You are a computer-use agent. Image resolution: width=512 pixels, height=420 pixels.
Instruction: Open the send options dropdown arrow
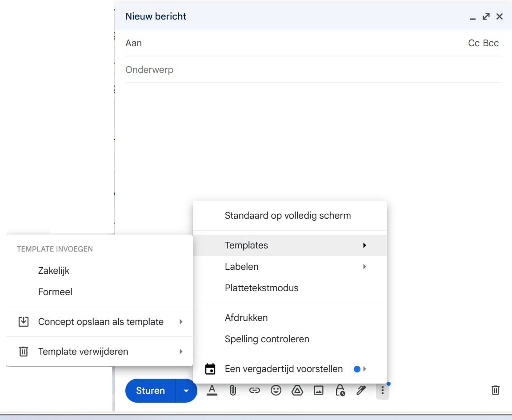click(x=187, y=391)
